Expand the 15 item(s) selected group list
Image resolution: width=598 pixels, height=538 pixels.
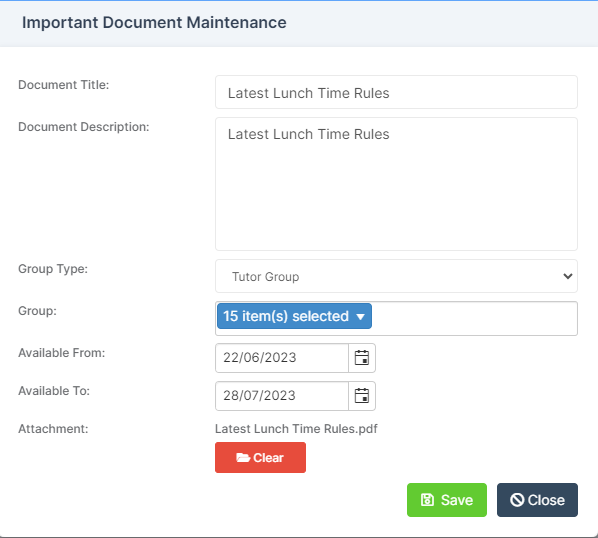point(294,316)
